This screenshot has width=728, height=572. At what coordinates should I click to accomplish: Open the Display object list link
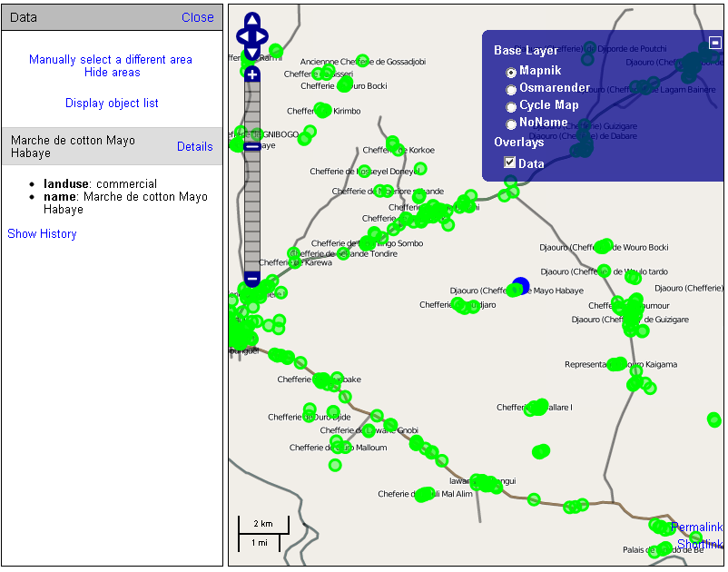112,104
